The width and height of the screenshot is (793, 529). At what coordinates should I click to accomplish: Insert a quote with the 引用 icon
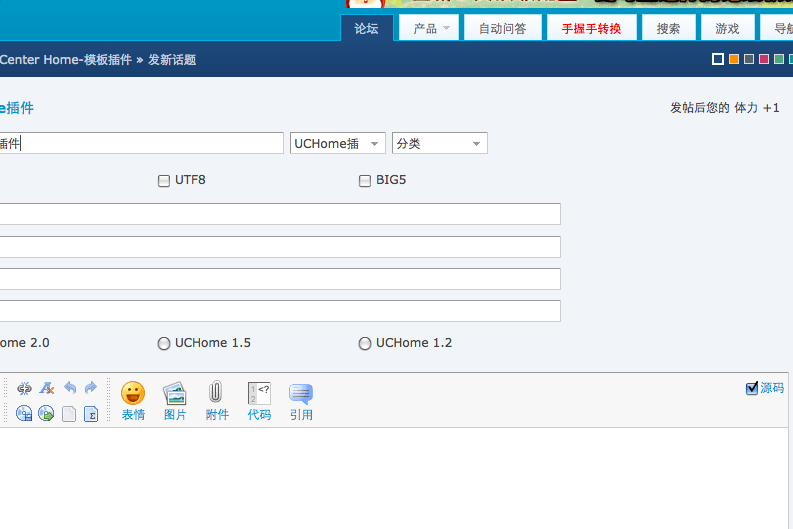click(x=301, y=401)
